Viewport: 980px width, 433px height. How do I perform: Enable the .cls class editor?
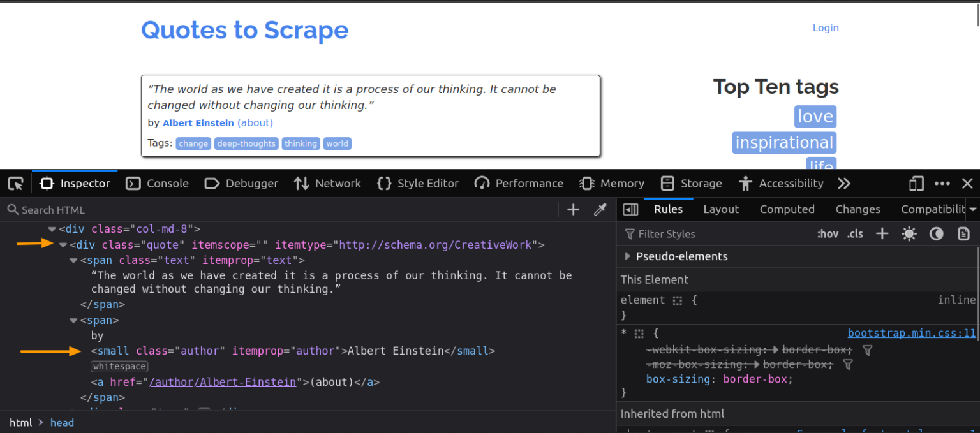[x=855, y=233]
